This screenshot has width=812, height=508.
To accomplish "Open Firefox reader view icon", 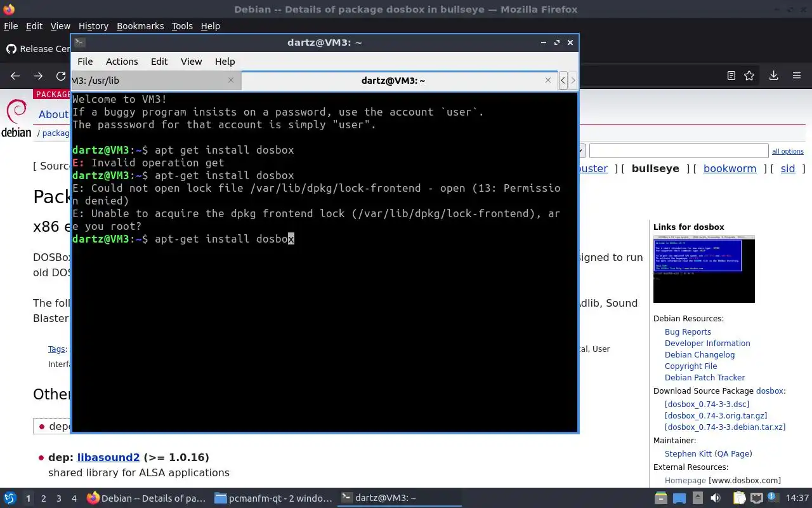I will (731, 76).
